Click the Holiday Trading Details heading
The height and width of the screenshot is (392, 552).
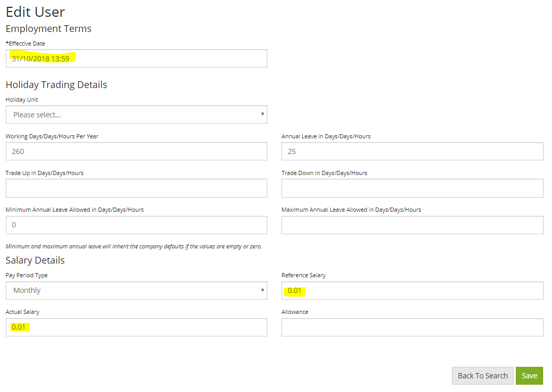pos(56,84)
